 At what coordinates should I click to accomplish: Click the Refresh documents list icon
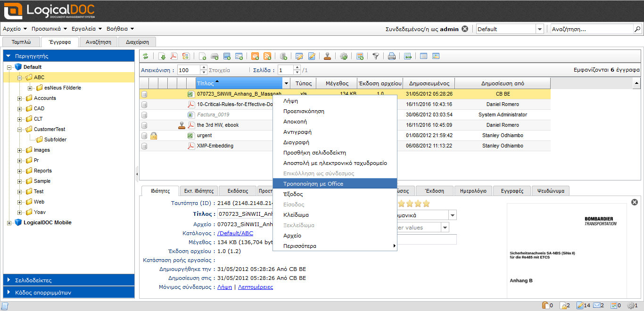tap(146, 56)
